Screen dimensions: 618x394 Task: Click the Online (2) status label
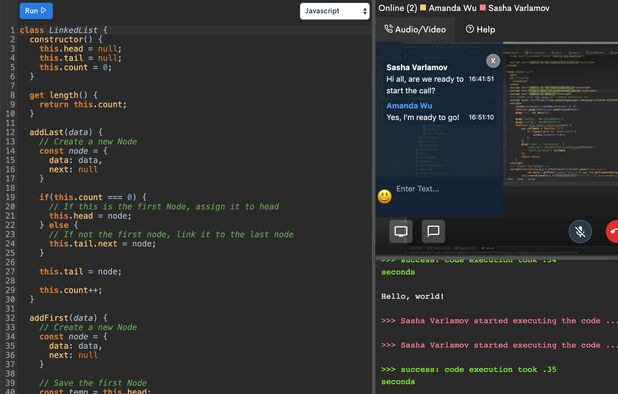(x=397, y=8)
